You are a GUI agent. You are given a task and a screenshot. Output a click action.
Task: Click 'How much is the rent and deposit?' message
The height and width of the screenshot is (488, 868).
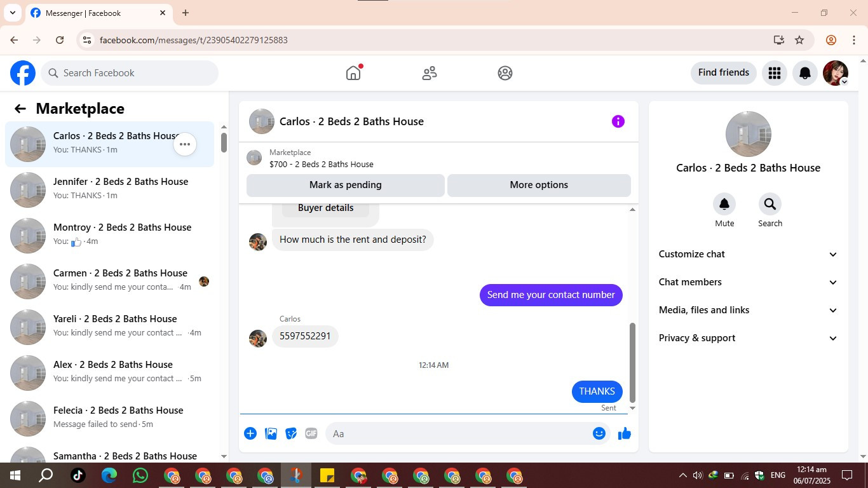tap(353, 240)
